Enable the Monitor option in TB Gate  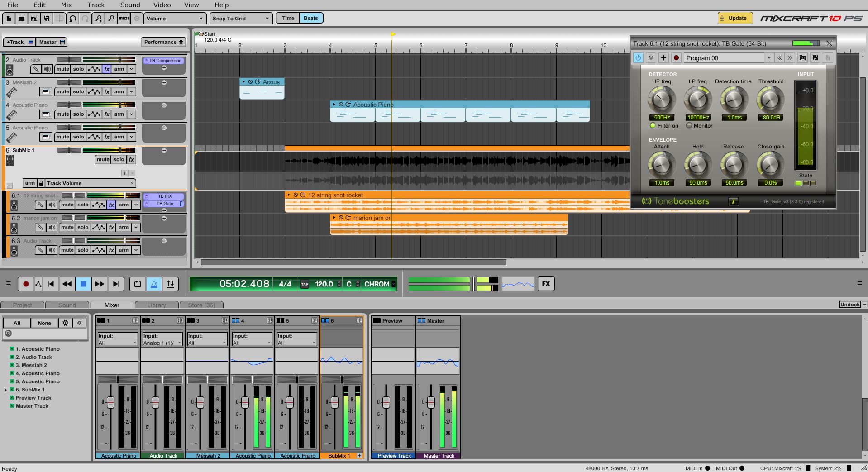(x=689, y=126)
